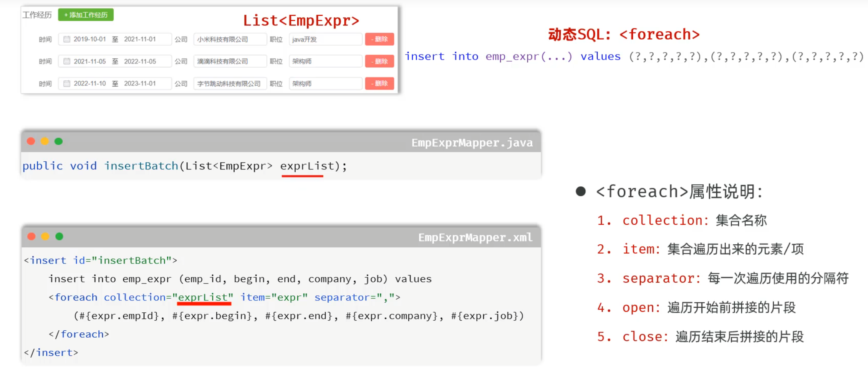Select second row 架构师 position field
The image size is (868, 368).
click(x=325, y=61)
